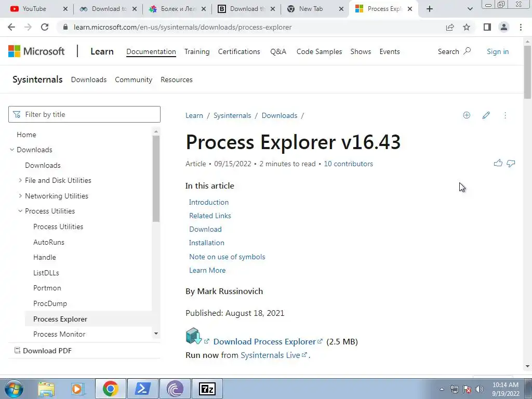Click the taskbar clock showing 10:14 AM

pos(505,389)
